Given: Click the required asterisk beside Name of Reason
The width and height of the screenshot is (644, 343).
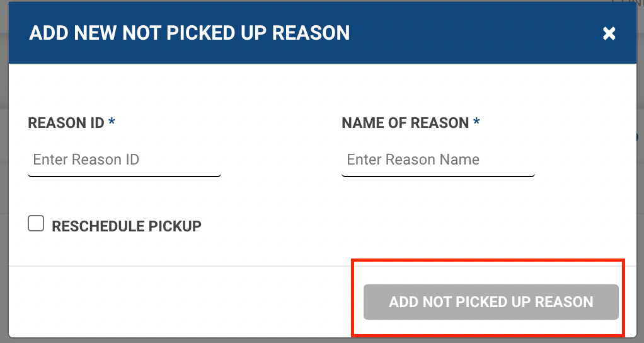Looking at the screenshot, I should pos(476,122).
